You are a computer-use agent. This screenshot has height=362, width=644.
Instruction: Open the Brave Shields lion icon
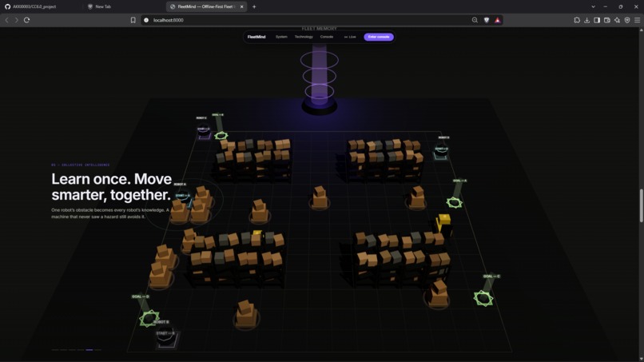tap(487, 20)
